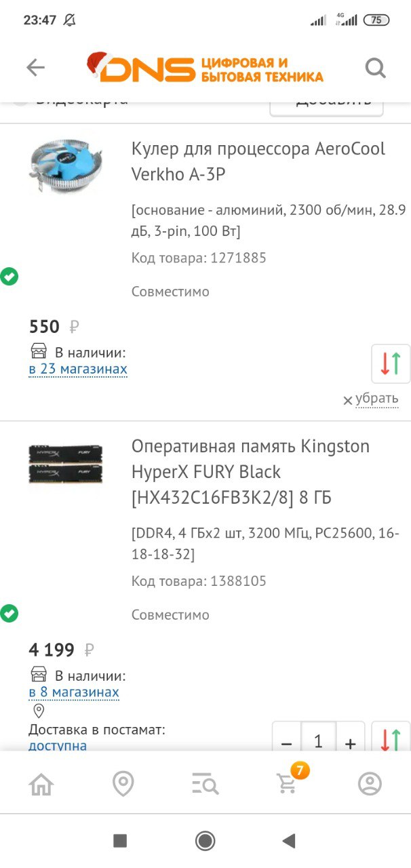
Task: Open catalog search in bottom bar
Action: pos(205,785)
